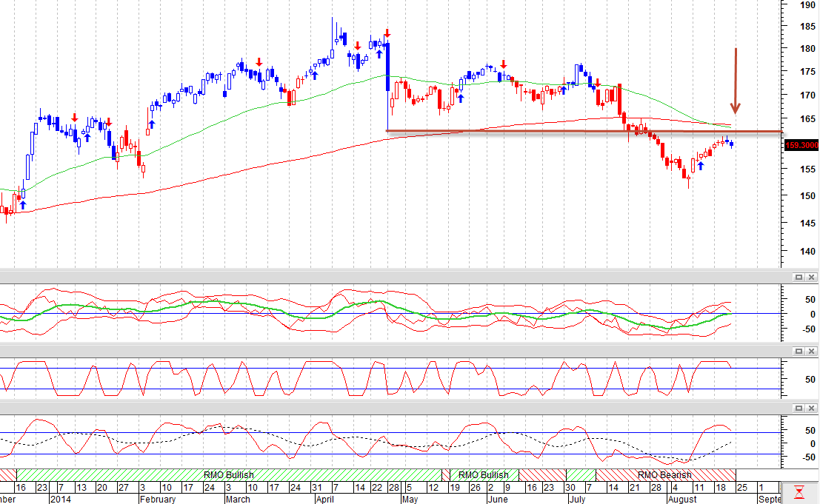The height and width of the screenshot is (504, 820).
Task: Select the brown horizontal support line
Action: pos(584,132)
